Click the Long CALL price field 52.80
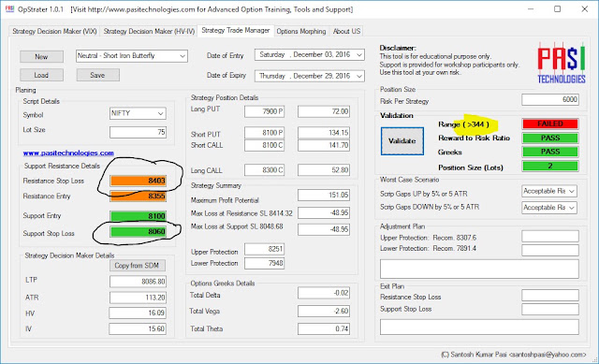Screen dimensions: 599x364 [x=324, y=170]
